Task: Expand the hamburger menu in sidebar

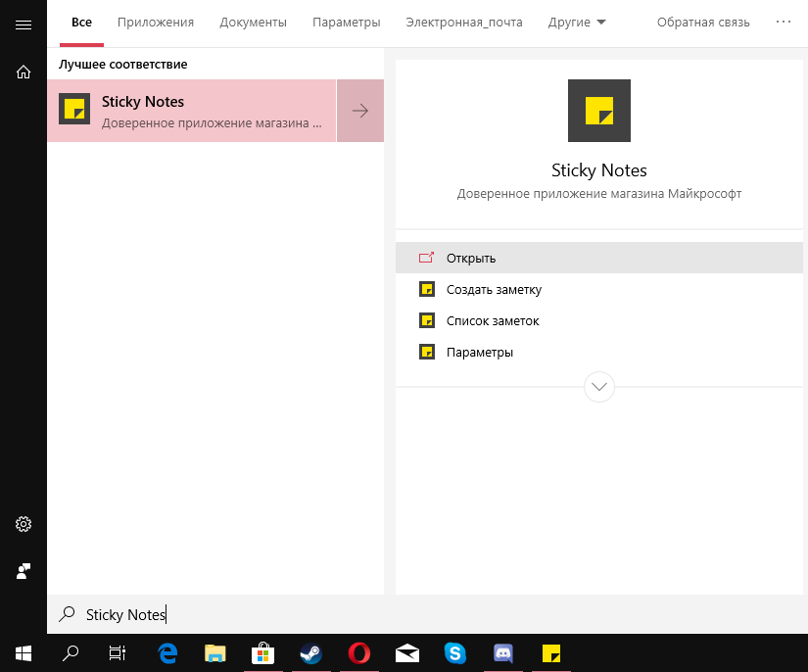Action: pos(24,24)
